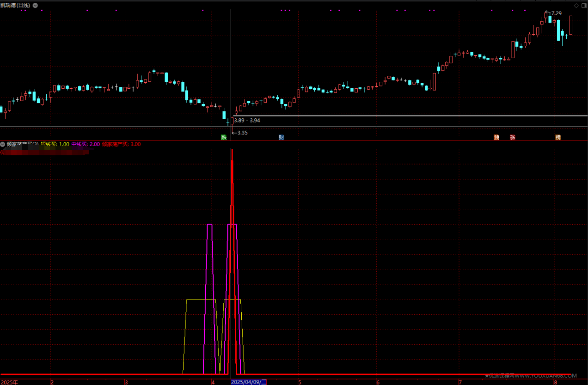Viewport: 588px width, 385px height.
Task: Click the 榜 ranking marker icon
Action: 558,137
